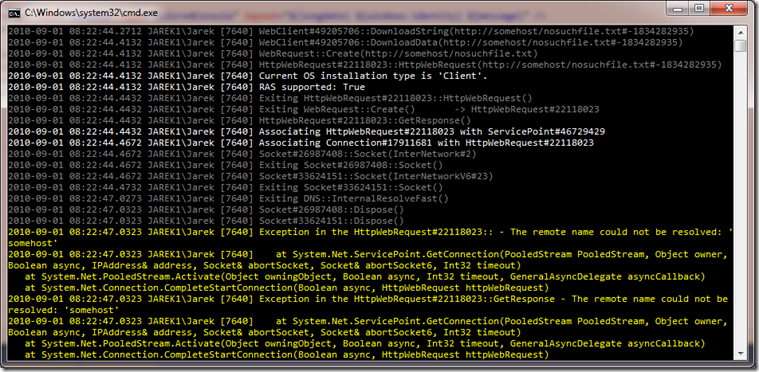Screen dimensions: 759x372
Task: Click 'Associating HttpWebRequest#22118023 with ServicePoint#46729429' line
Action: point(306,132)
